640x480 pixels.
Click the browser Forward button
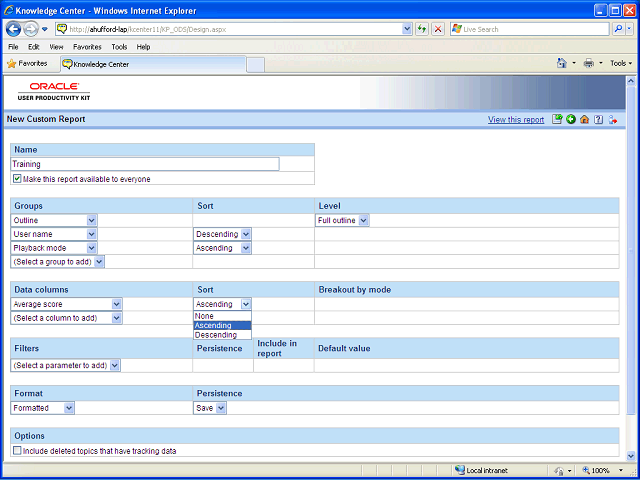pos(31,29)
